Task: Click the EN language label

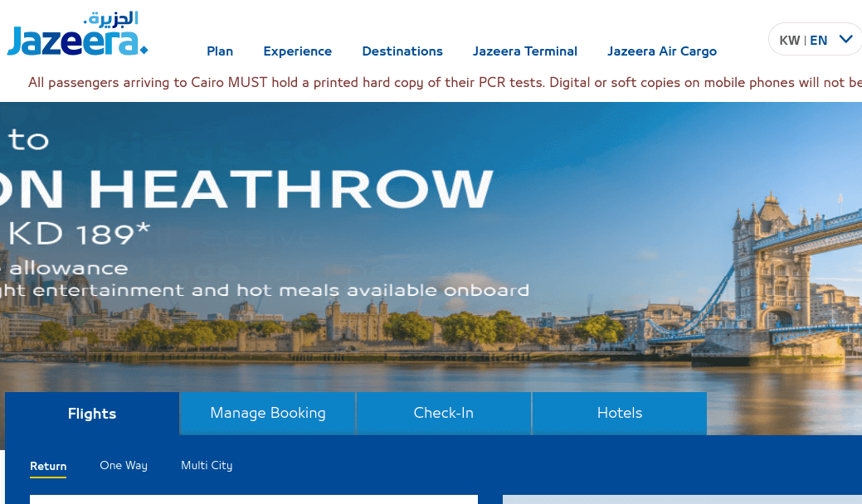Action: [818, 40]
